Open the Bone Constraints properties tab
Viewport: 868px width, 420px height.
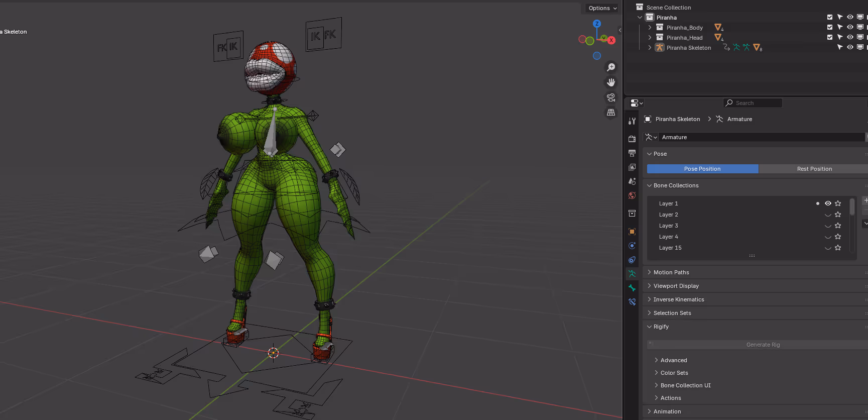(632, 302)
